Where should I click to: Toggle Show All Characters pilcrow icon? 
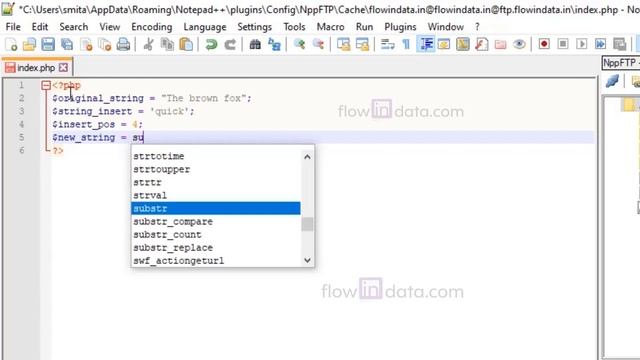[x=406, y=44]
